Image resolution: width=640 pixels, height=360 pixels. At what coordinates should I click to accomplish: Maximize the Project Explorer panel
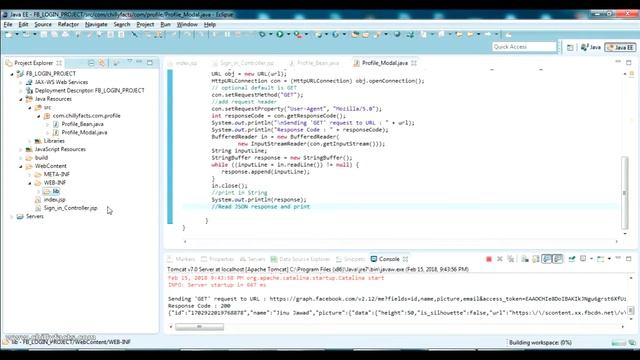(150, 62)
